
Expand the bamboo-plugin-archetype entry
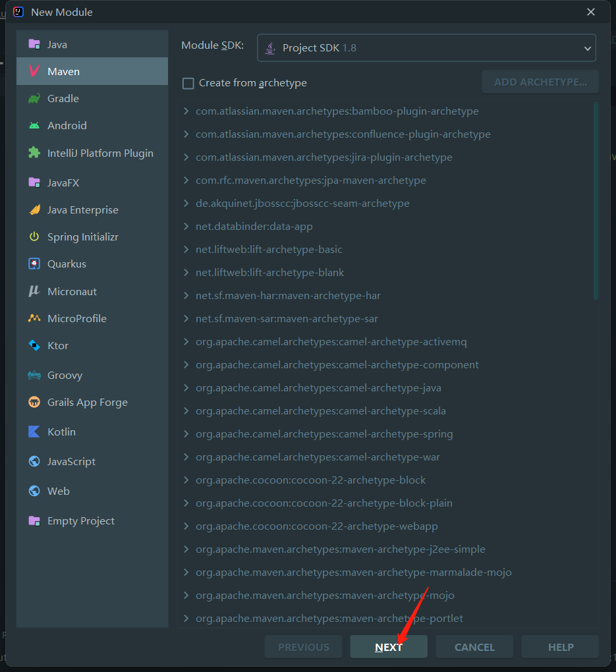pyautogui.click(x=186, y=111)
